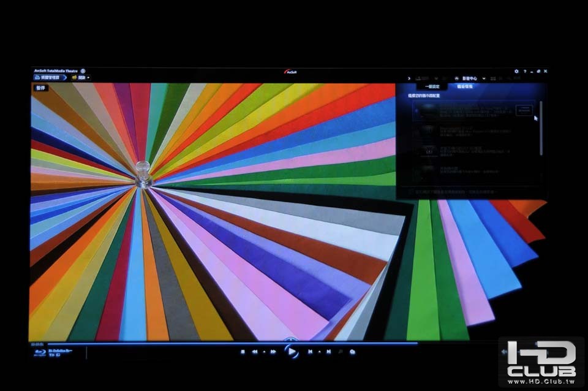Click the button in the first speaker configuration row
The height and width of the screenshot is (391, 588).
point(524,110)
